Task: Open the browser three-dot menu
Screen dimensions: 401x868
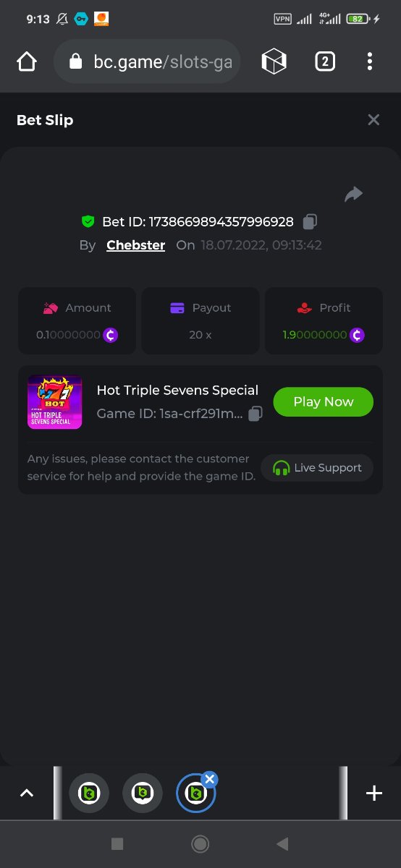Action: [370, 62]
